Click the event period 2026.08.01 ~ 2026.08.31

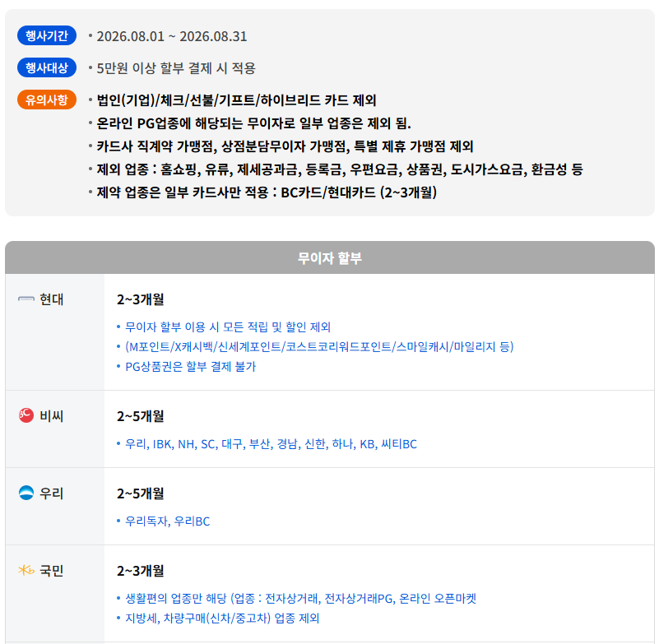(171, 36)
